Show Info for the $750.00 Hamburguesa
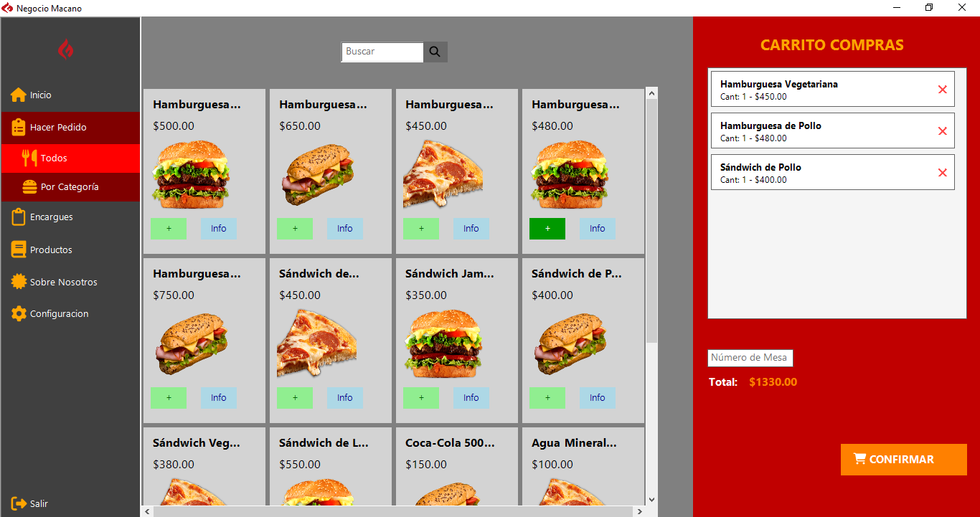The height and width of the screenshot is (517, 980). [219, 398]
